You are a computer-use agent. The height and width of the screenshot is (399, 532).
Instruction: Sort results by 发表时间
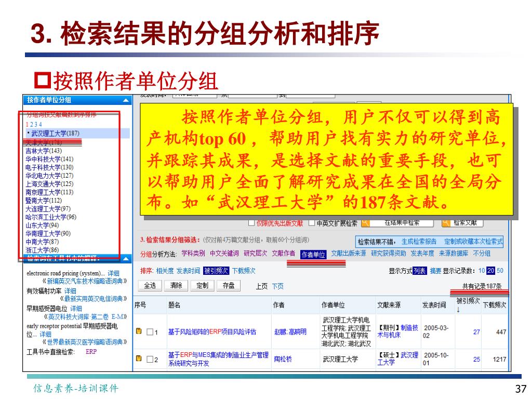click(x=188, y=271)
